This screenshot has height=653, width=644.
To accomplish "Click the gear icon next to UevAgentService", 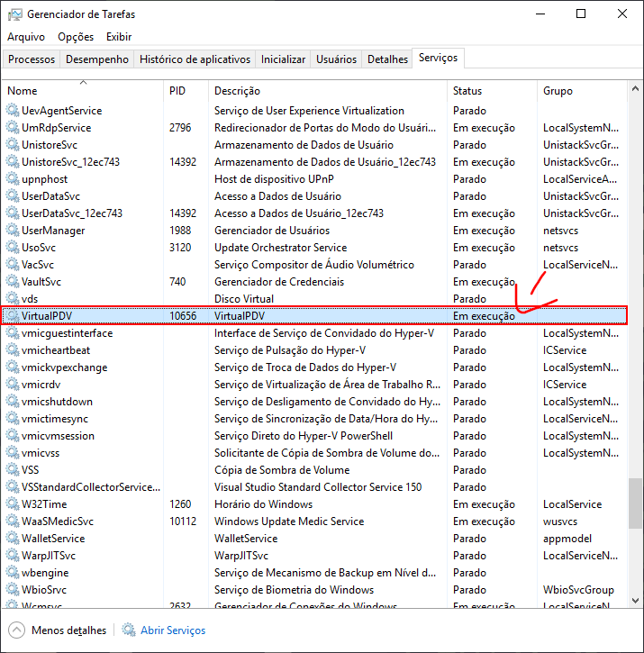I will 13,111.
